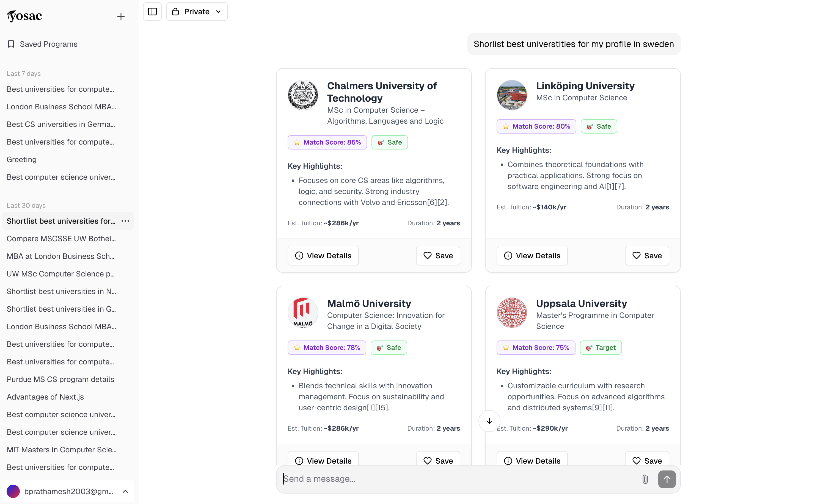
Task: Save Chalmers University of Technology program
Action: coord(438,256)
